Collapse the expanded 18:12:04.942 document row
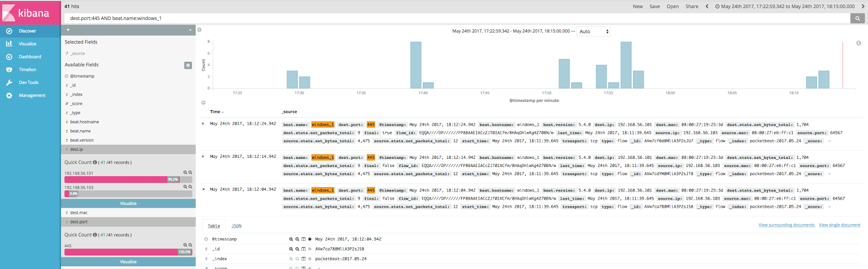868x269 pixels. click(x=203, y=189)
